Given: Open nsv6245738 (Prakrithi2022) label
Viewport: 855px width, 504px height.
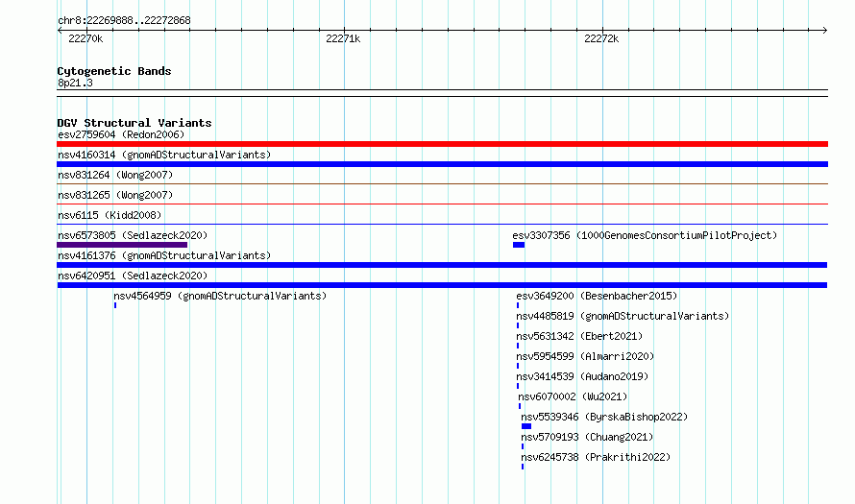Looking at the screenshot, I should [596, 457].
